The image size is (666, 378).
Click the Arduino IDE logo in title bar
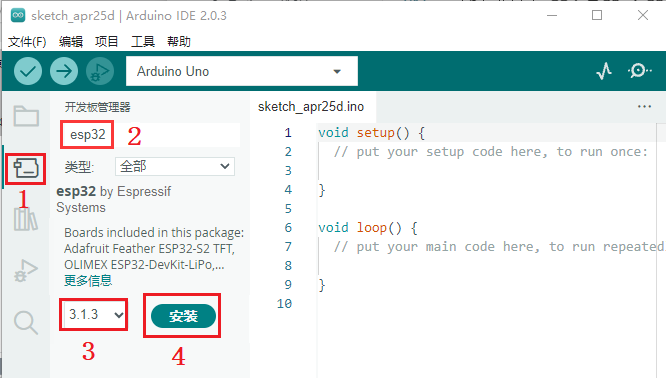tap(18, 15)
